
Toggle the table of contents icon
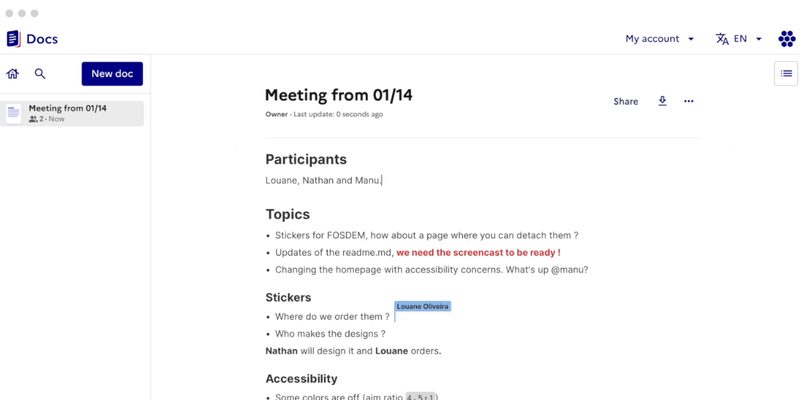786,73
